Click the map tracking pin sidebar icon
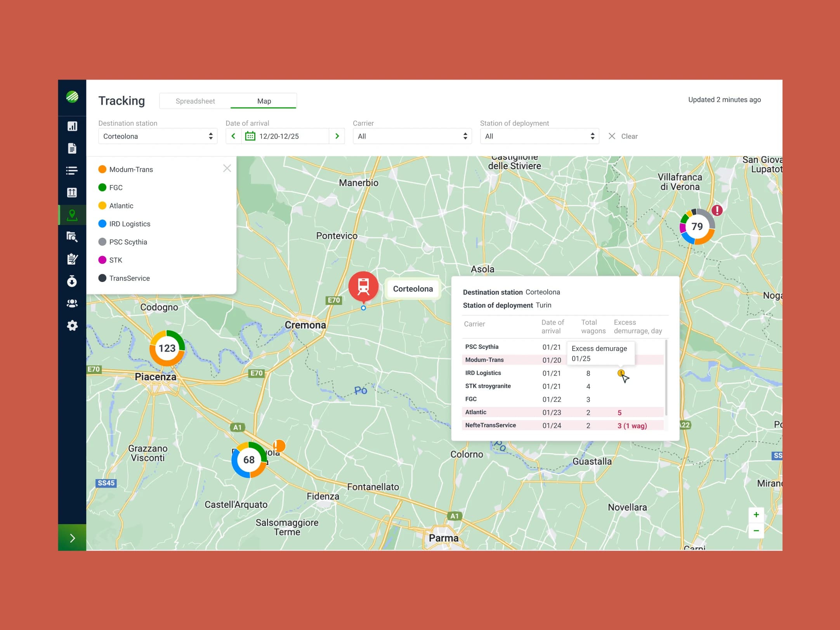This screenshot has height=630, width=840. (72, 215)
